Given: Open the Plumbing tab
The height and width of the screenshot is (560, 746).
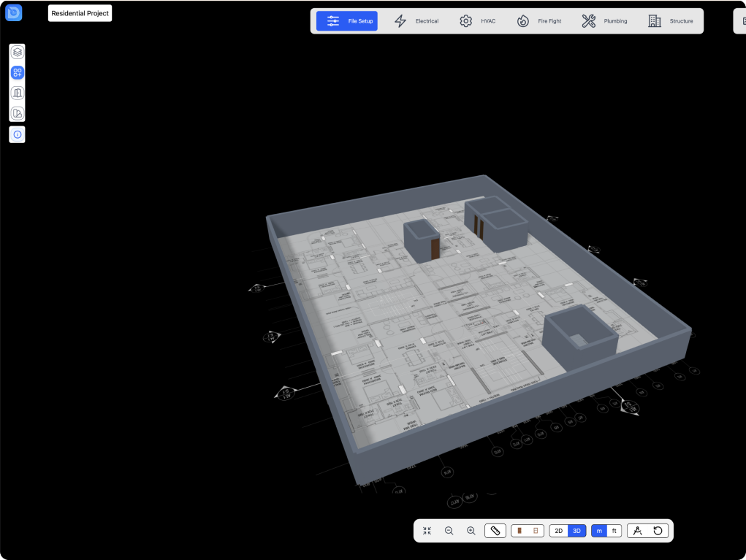Looking at the screenshot, I should (x=604, y=21).
